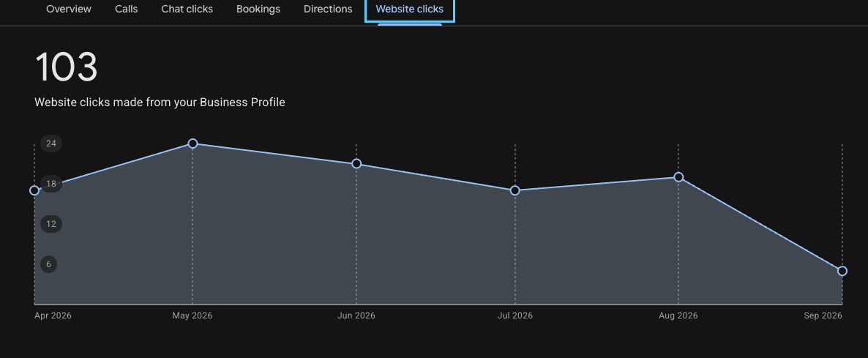Open the Directions tab
868x358 pixels.
pos(328,10)
